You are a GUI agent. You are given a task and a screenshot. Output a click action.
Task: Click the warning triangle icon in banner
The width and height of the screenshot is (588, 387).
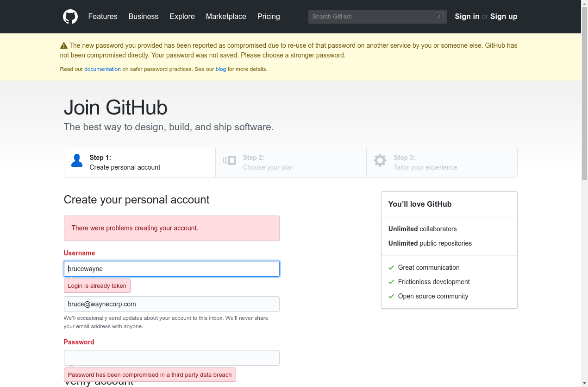(64, 45)
